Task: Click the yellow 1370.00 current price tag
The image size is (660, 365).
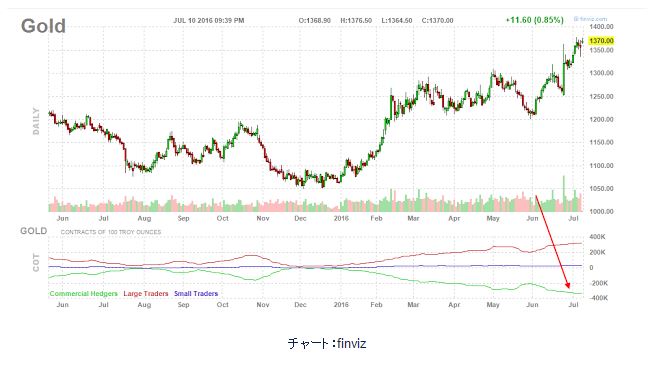Action: point(601,40)
